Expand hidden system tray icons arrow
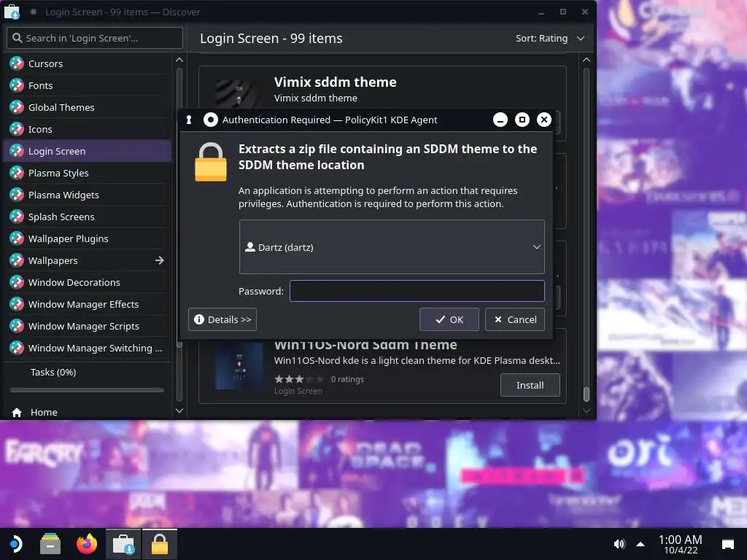Image resolution: width=747 pixels, height=560 pixels. pos(640,544)
